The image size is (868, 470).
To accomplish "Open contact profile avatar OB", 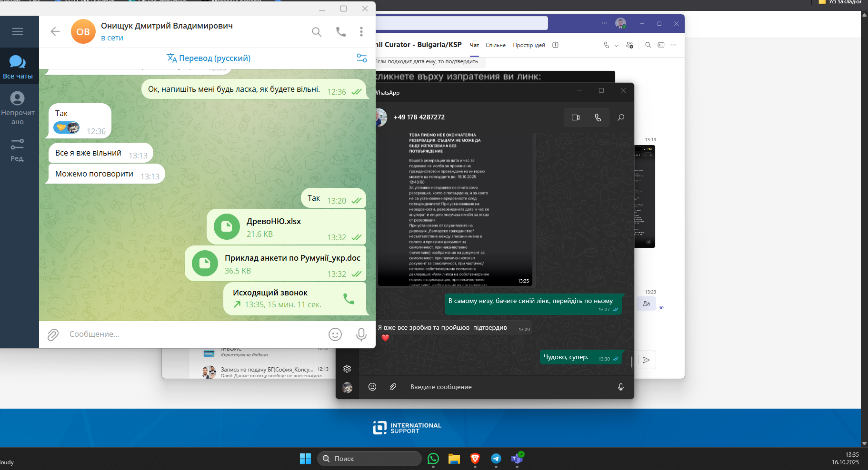I will coord(83,31).
